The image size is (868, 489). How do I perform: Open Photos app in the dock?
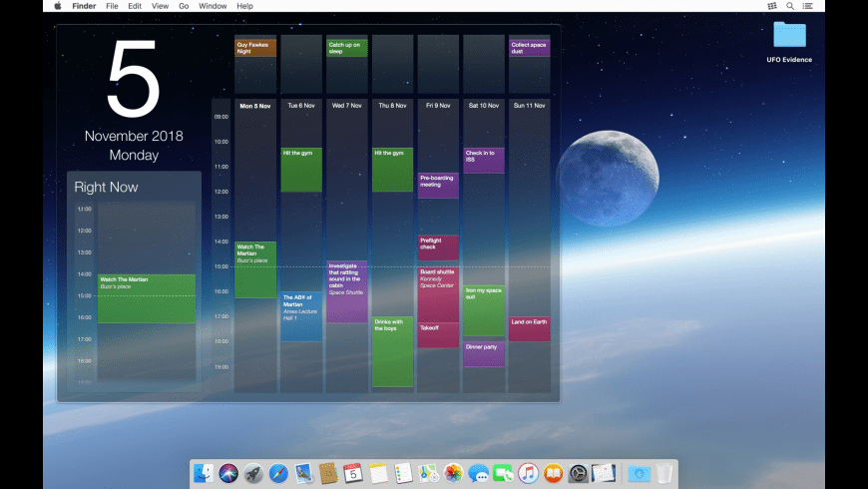(453, 474)
